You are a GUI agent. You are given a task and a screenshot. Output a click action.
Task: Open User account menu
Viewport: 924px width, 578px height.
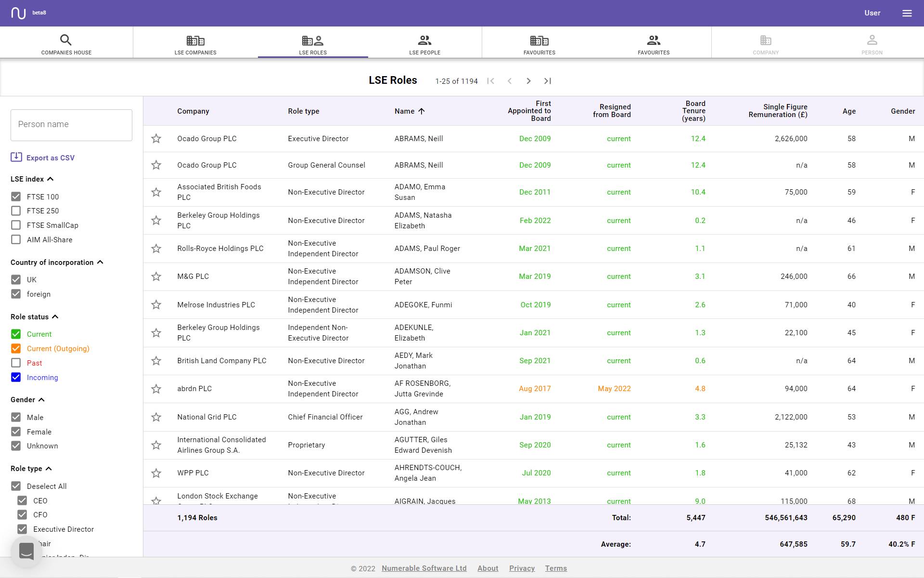pyautogui.click(x=872, y=13)
